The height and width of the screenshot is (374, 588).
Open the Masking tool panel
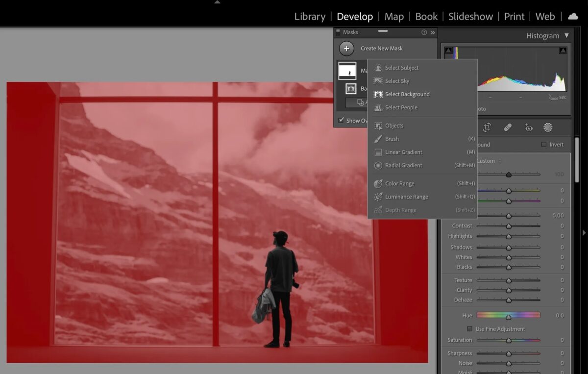tap(547, 127)
